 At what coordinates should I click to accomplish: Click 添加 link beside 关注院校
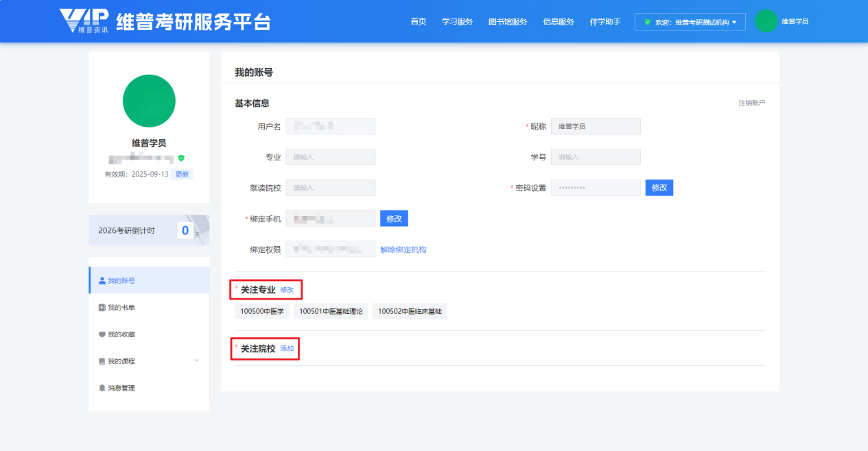pyautogui.click(x=287, y=349)
